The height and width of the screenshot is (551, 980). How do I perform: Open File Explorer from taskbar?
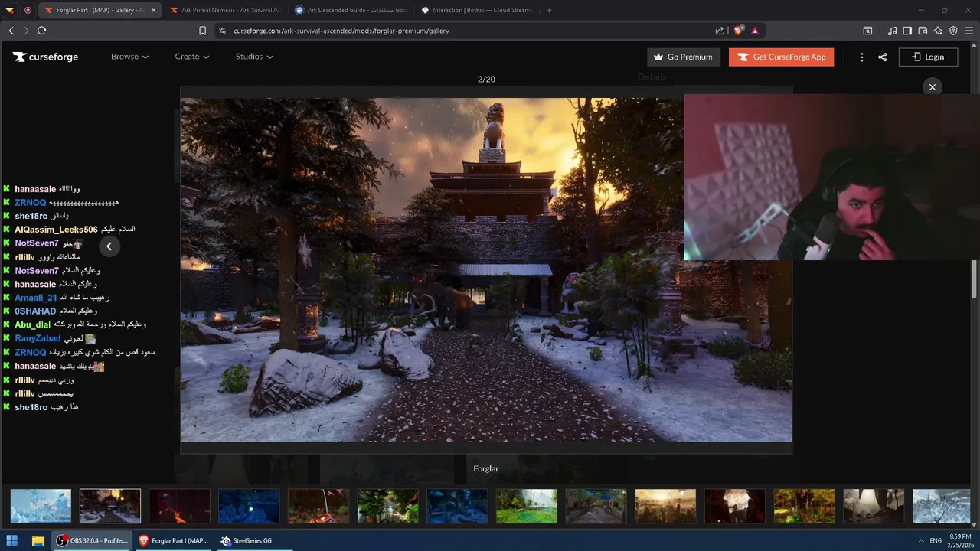pos(38,540)
